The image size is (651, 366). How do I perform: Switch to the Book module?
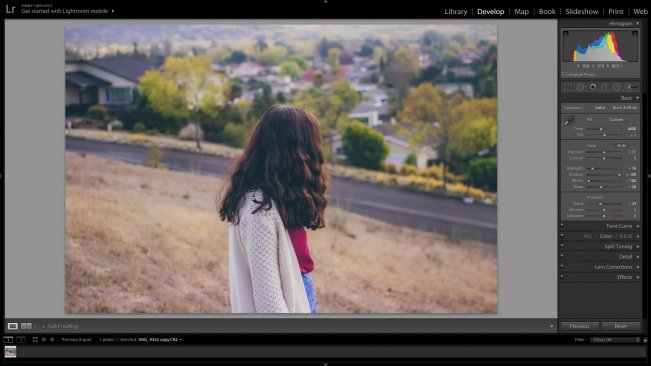(547, 12)
